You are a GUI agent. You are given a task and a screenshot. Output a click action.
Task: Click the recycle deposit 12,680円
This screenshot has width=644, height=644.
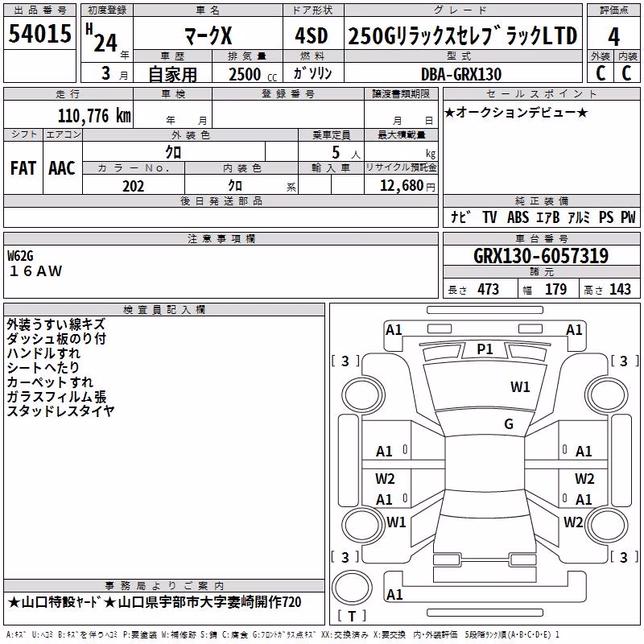[x=407, y=186]
